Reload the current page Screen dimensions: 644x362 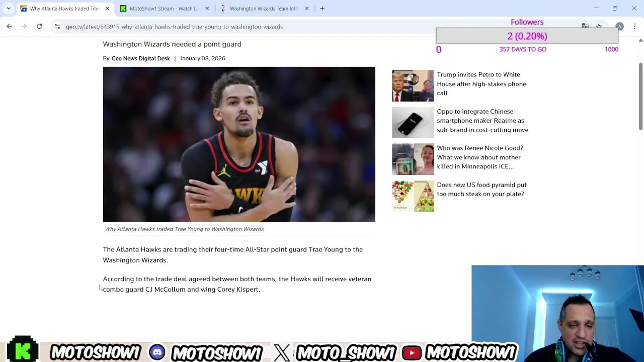tap(39, 27)
